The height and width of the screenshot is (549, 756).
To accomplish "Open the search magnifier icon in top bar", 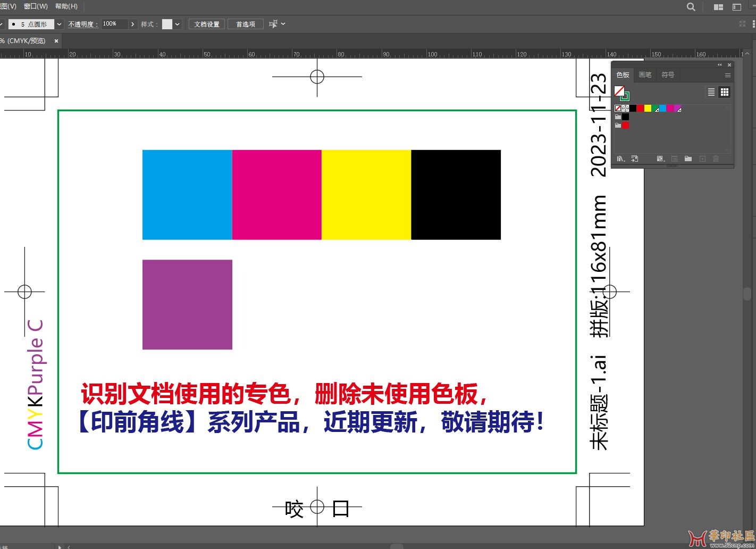I will click(x=691, y=7).
